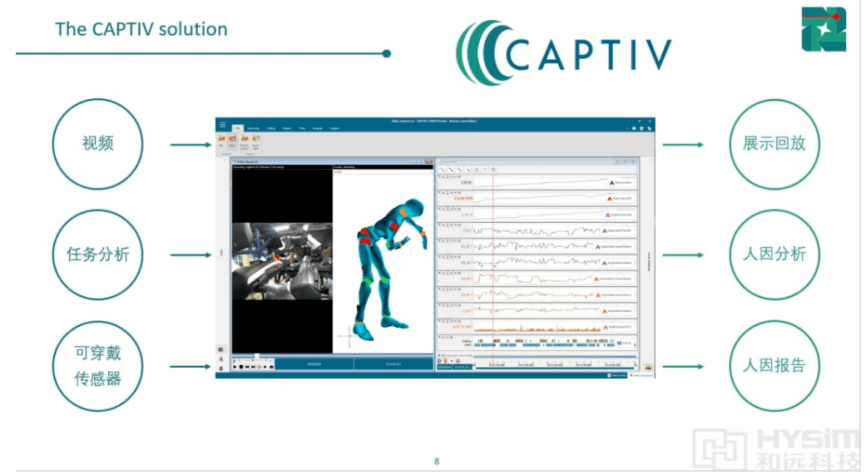Move the video seek slider handle
This screenshot has height=475, width=866.
(x=257, y=356)
